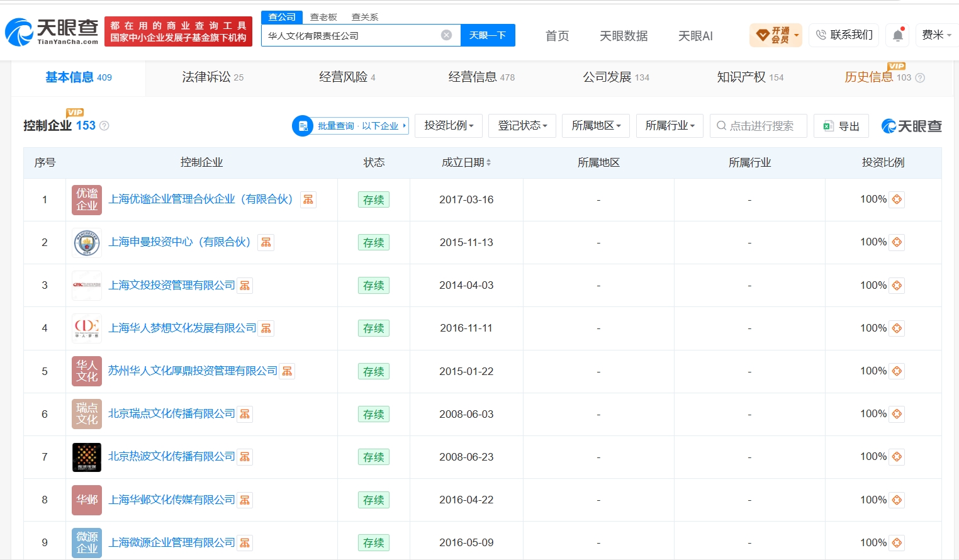Click 点击进行搜索 table search field
The image size is (959, 560).
click(x=758, y=126)
